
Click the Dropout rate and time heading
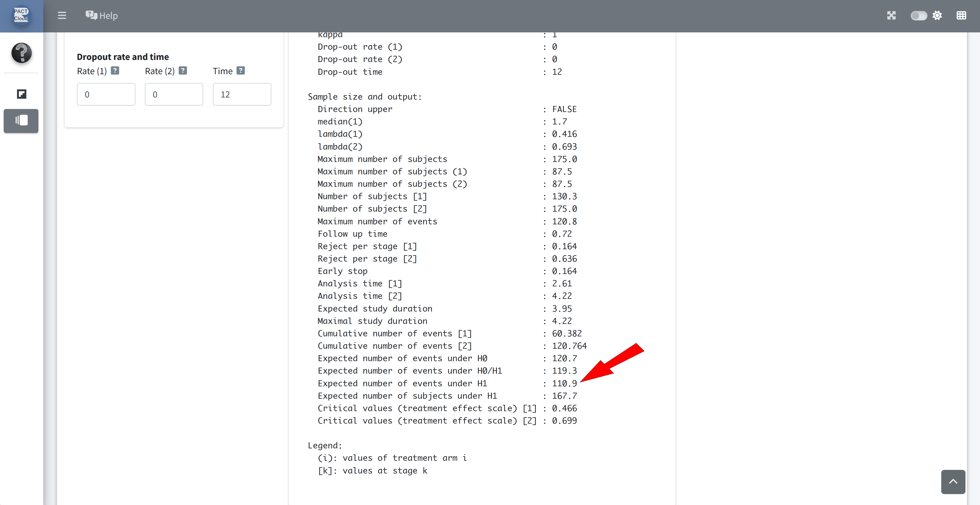click(122, 57)
